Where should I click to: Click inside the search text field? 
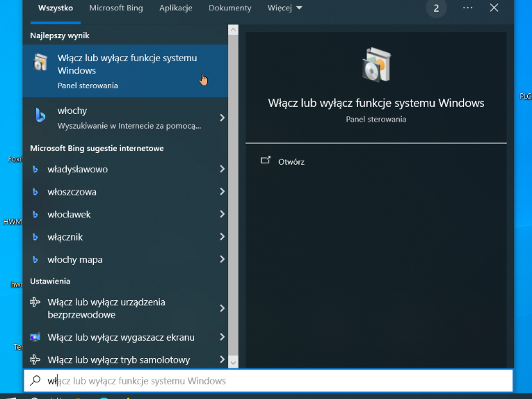278,381
